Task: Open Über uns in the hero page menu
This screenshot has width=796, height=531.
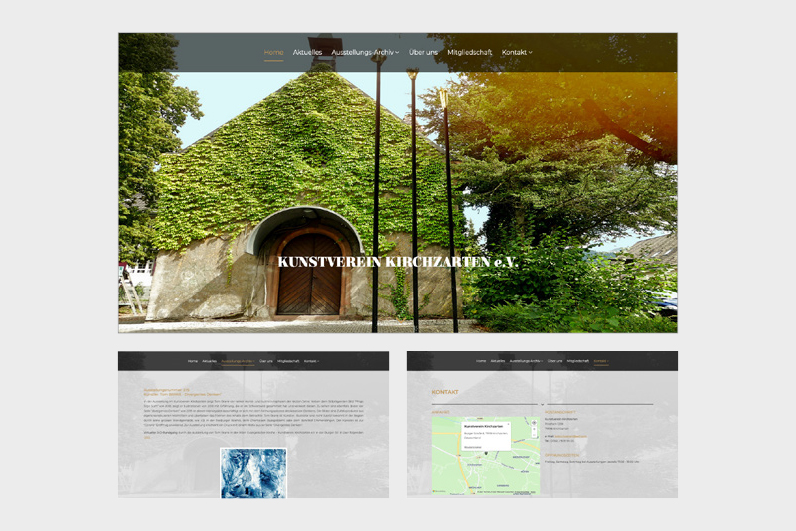Action: point(423,52)
